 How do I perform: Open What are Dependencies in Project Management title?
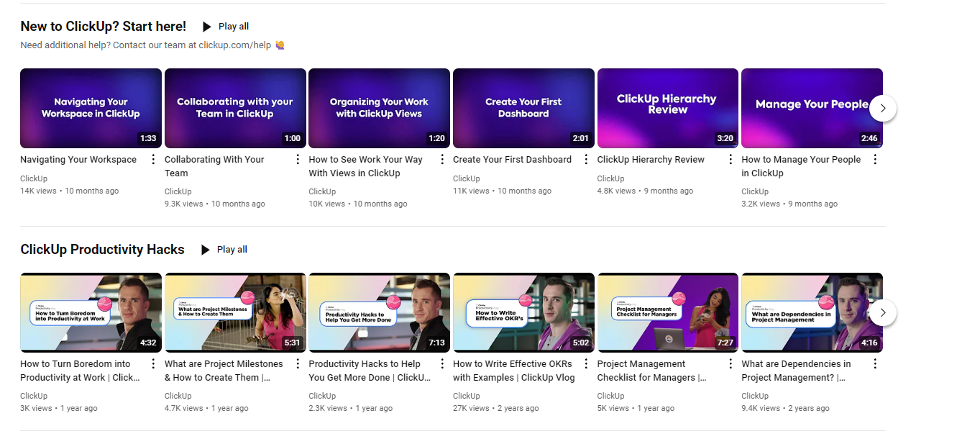796,371
